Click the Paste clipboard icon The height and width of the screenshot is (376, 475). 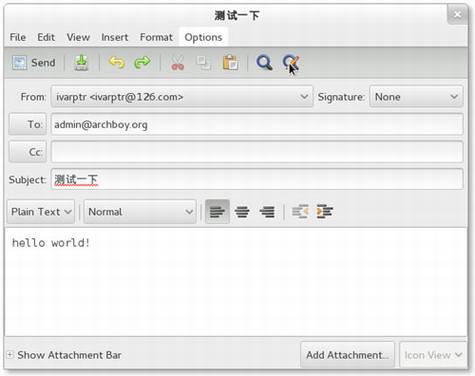tap(230, 63)
